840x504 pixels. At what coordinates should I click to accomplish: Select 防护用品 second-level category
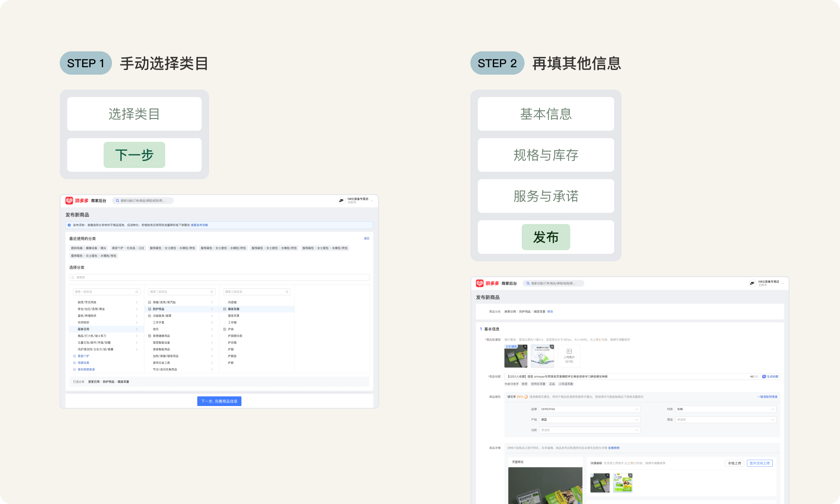click(182, 309)
